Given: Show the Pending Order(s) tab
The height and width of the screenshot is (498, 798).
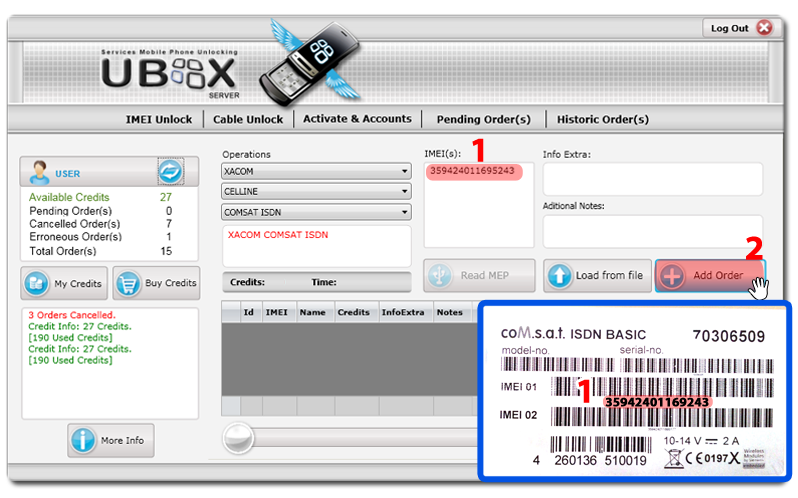Looking at the screenshot, I should point(483,120).
